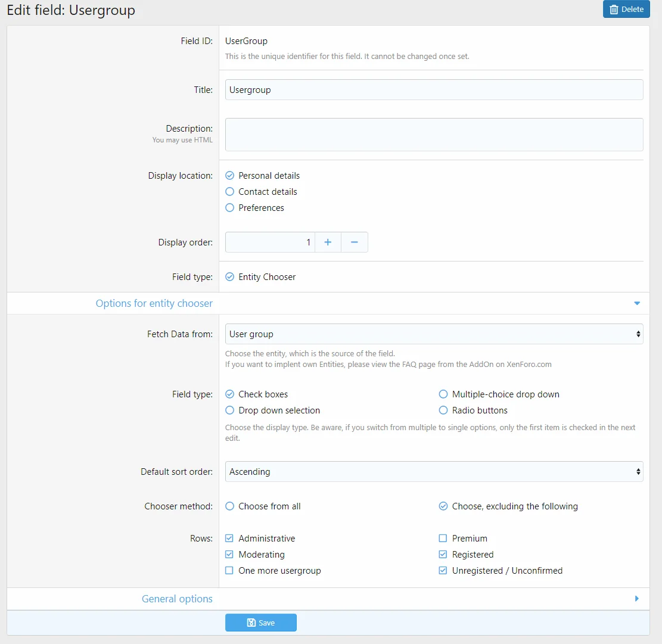
Task: Decrease display order with minus icon
Action: click(x=354, y=242)
